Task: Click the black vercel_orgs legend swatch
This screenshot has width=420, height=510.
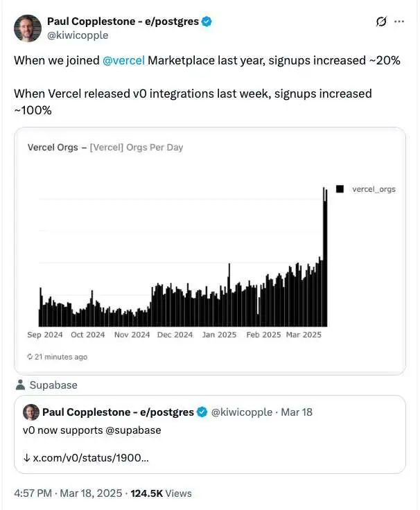Action: 340,188
